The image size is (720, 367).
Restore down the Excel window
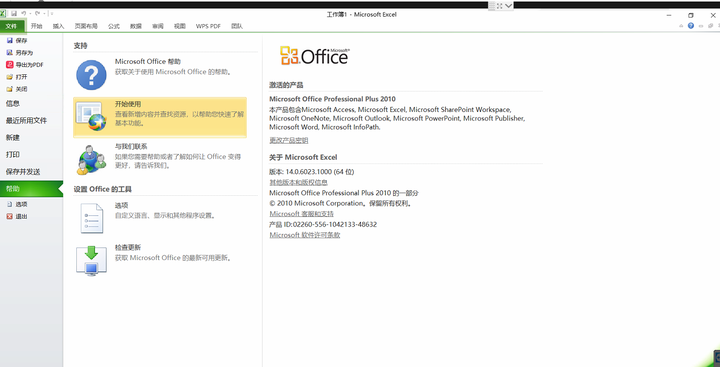coord(691,15)
